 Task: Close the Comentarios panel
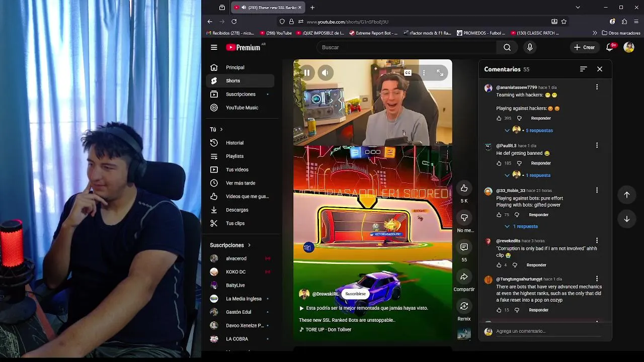coord(600,69)
